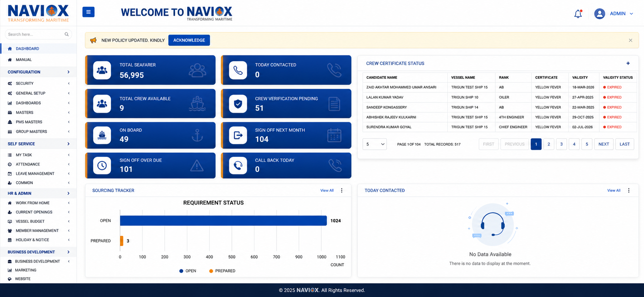
Task: Expand Crew Certificate Status with plus icon
Action: pos(628,63)
